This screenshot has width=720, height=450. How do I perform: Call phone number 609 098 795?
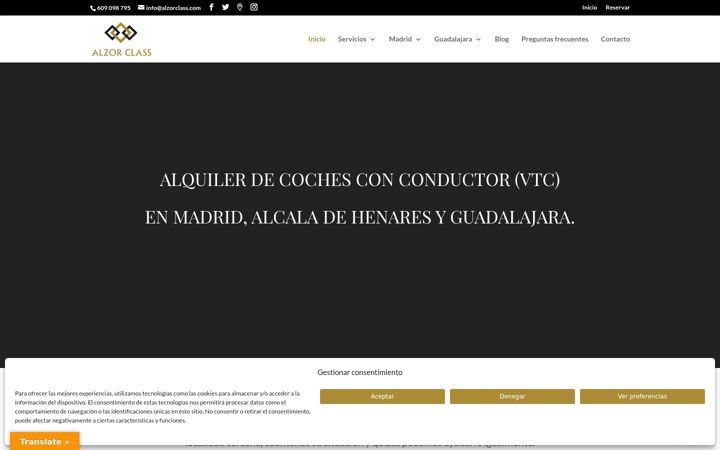coord(110,8)
